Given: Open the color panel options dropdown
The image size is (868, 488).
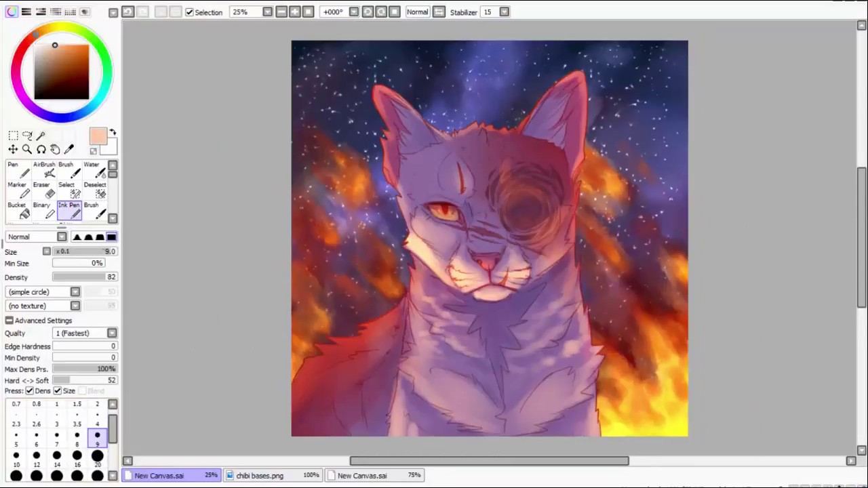Looking at the screenshot, I should [x=113, y=12].
